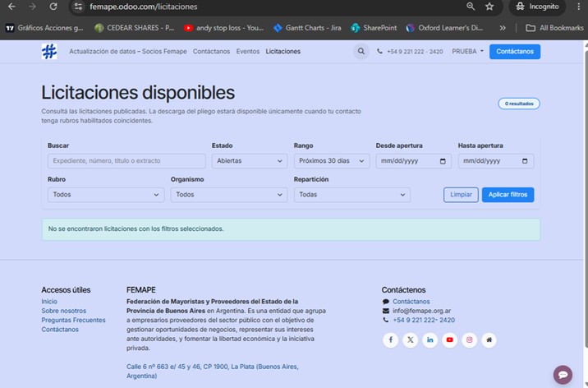
Task: Click the home social icon in footer
Action: (489, 340)
